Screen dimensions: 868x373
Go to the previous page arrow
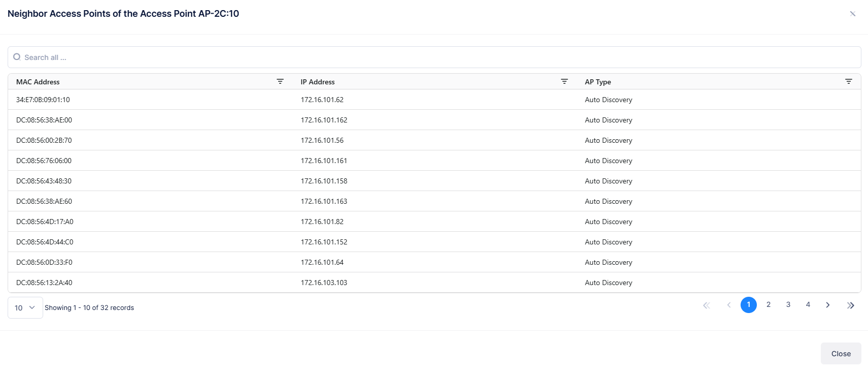pyautogui.click(x=729, y=305)
